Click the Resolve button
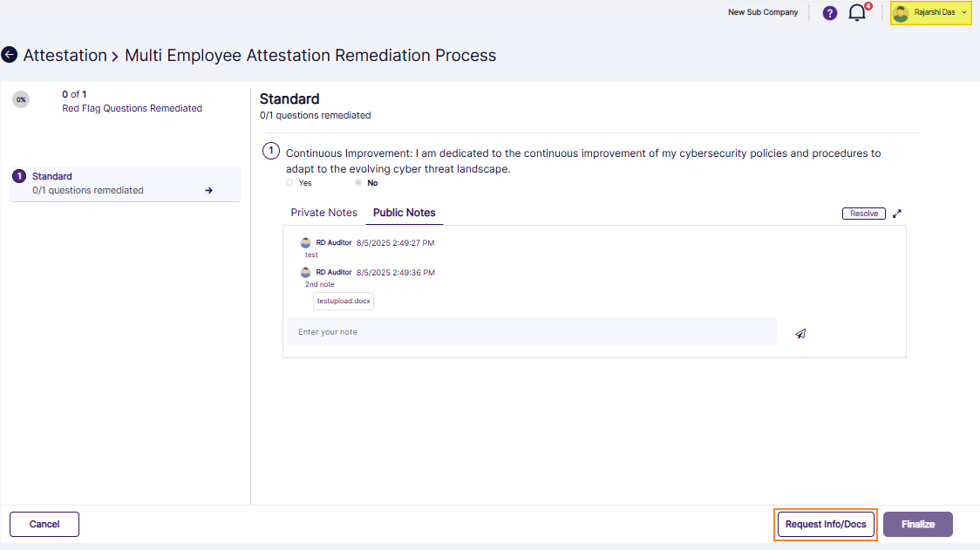The image size is (980, 550). tap(863, 213)
